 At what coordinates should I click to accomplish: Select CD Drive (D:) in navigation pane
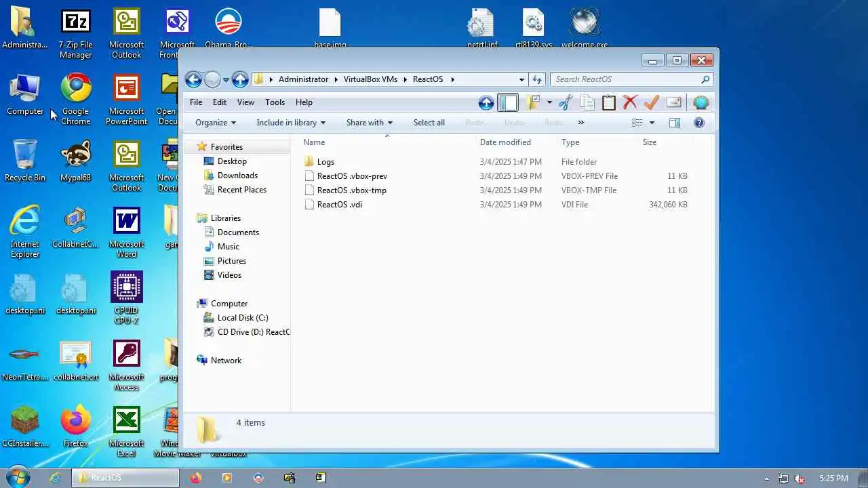pyautogui.click(x=247, y=332)
